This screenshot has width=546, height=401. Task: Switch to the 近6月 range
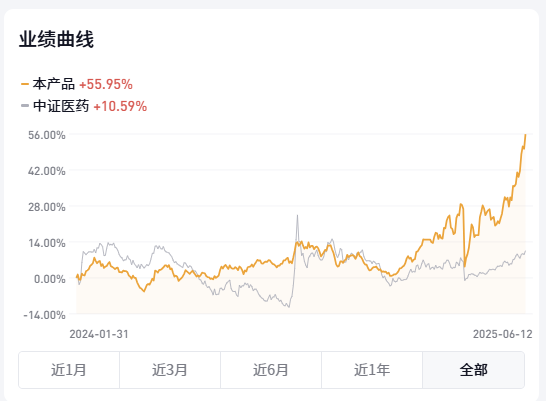click(271, 370)
